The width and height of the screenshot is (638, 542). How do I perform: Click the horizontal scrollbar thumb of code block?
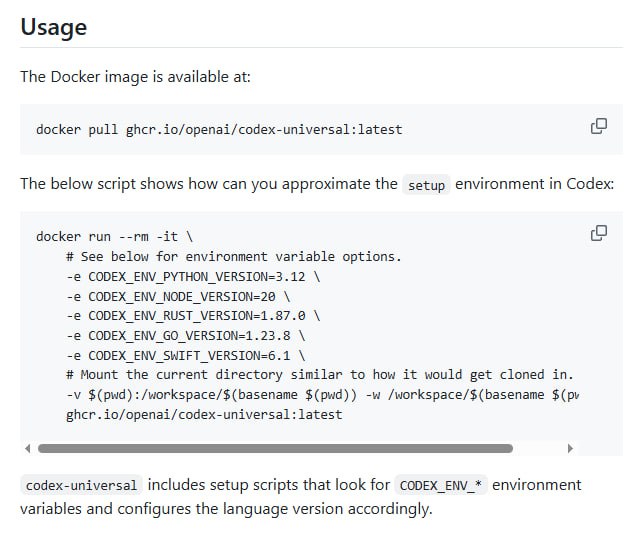pos(275,448)
